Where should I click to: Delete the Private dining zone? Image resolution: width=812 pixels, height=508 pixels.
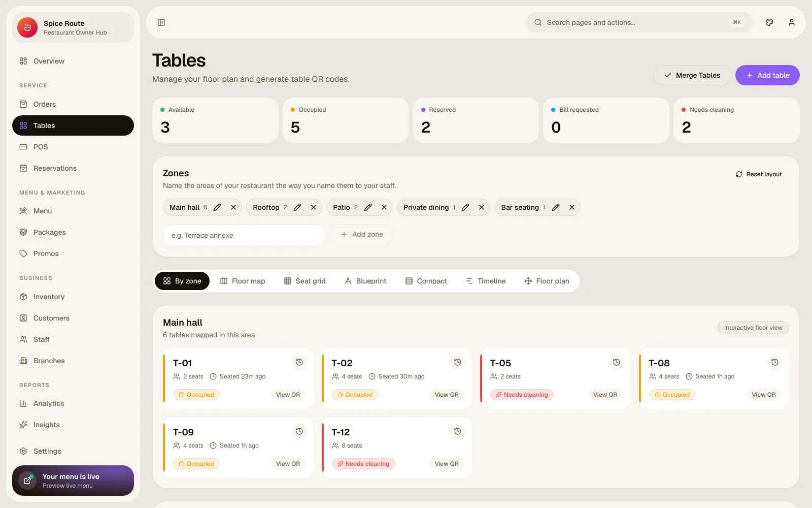[x=482, y=207]
